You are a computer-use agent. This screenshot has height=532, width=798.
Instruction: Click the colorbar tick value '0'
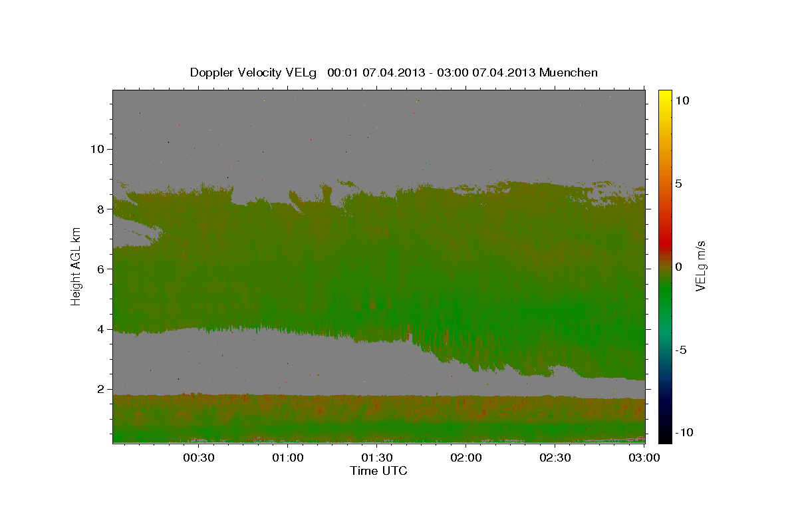678,267
